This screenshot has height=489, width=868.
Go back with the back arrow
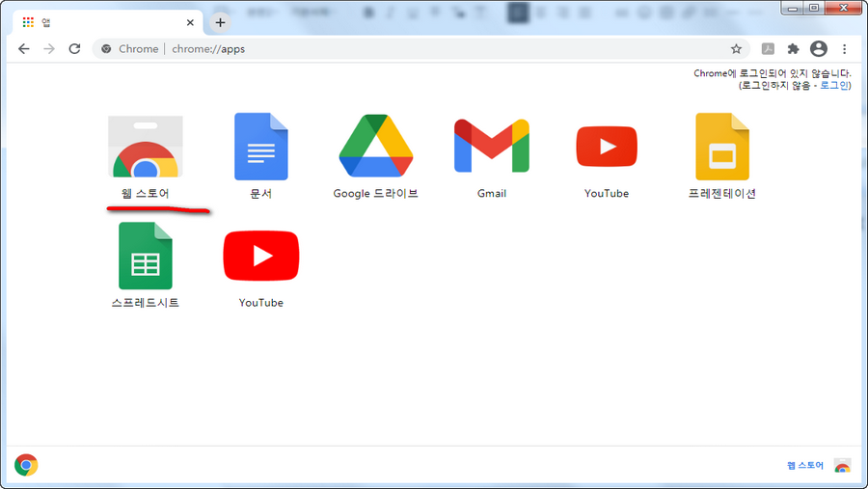point(24,49)
